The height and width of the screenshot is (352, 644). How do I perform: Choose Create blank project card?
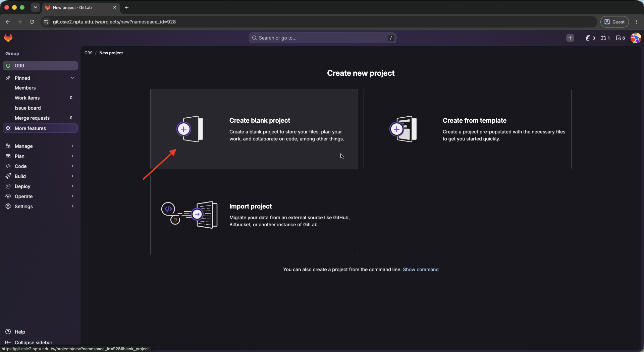pos(254,129)
